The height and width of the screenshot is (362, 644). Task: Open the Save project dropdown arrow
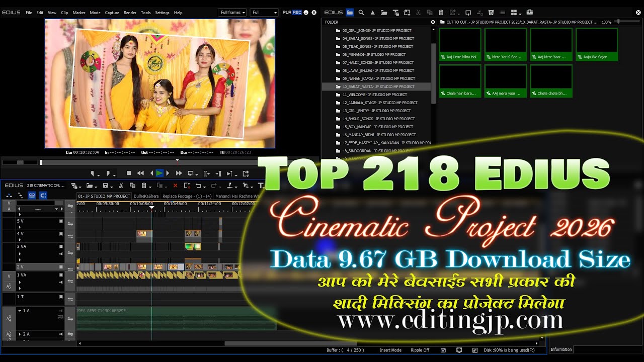(x=111, y=187)
